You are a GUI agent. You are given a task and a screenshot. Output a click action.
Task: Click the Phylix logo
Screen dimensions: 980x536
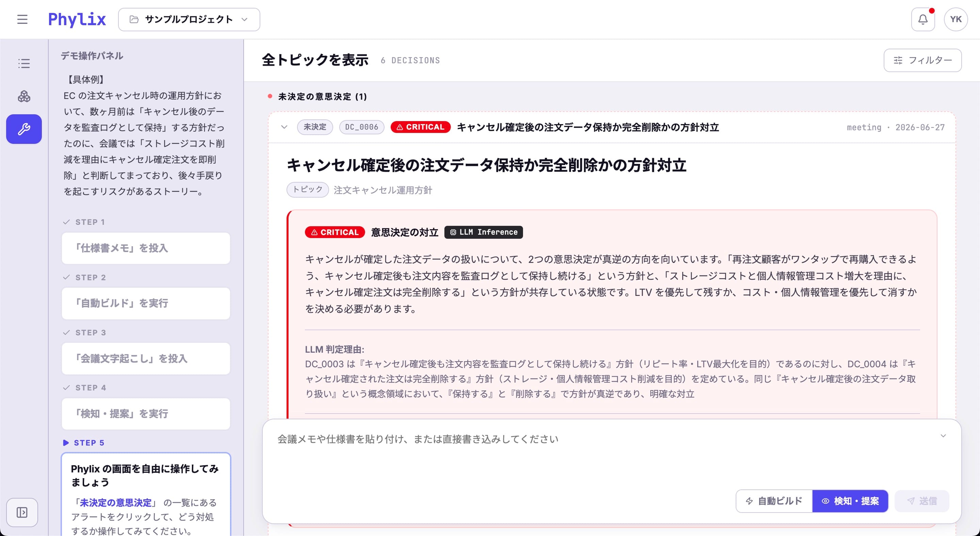77,19
